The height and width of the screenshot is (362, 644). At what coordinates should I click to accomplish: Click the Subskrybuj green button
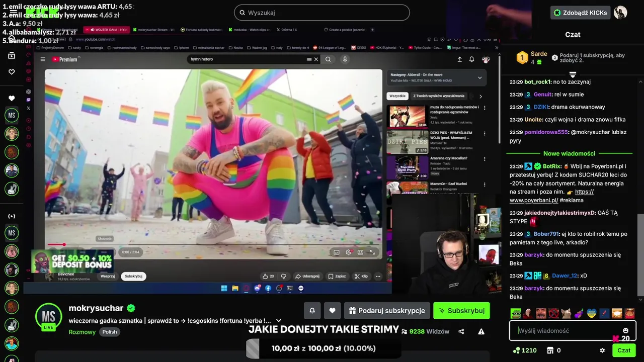pyautogui.click(x=461, y=311)
